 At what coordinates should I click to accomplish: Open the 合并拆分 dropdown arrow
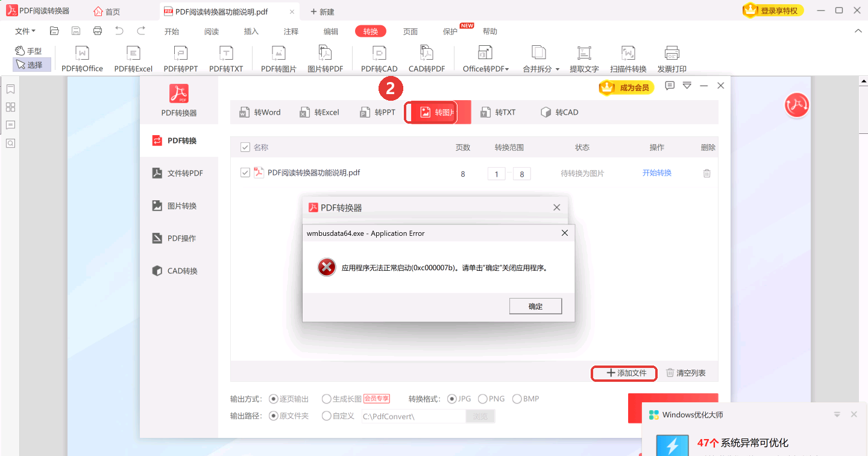pos(558,69)
